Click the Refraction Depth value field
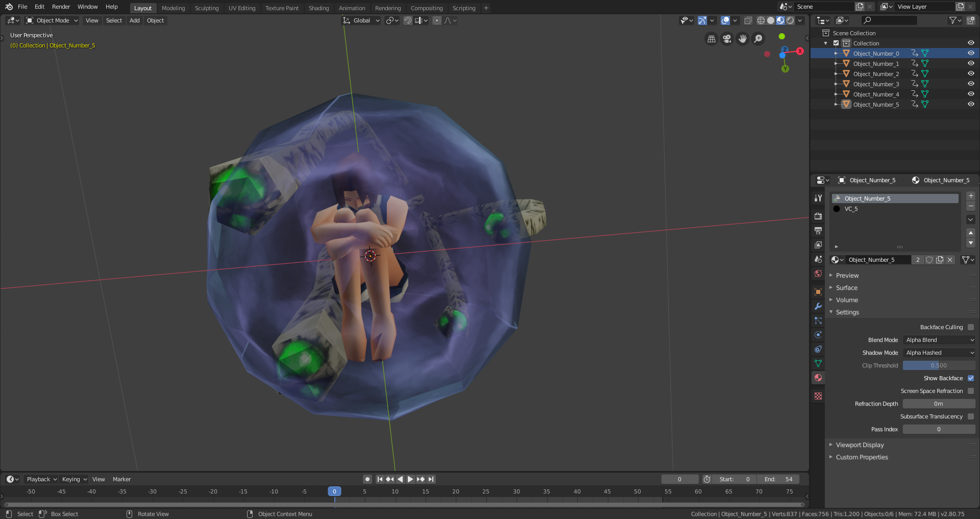980x519 pixels. tap(939, 404)
